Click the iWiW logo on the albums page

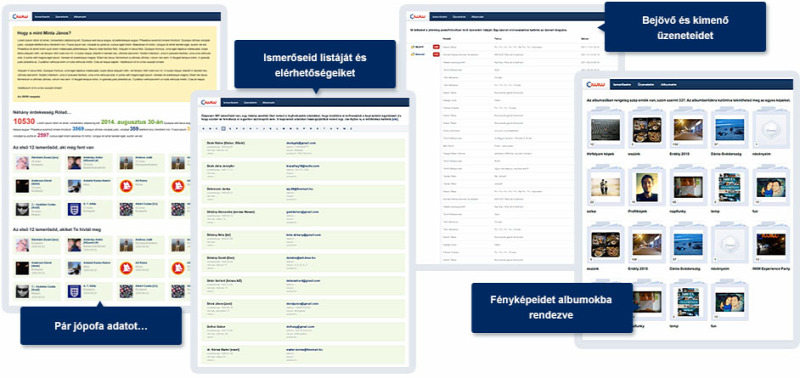pyautogui.click(x=596, y=84)
